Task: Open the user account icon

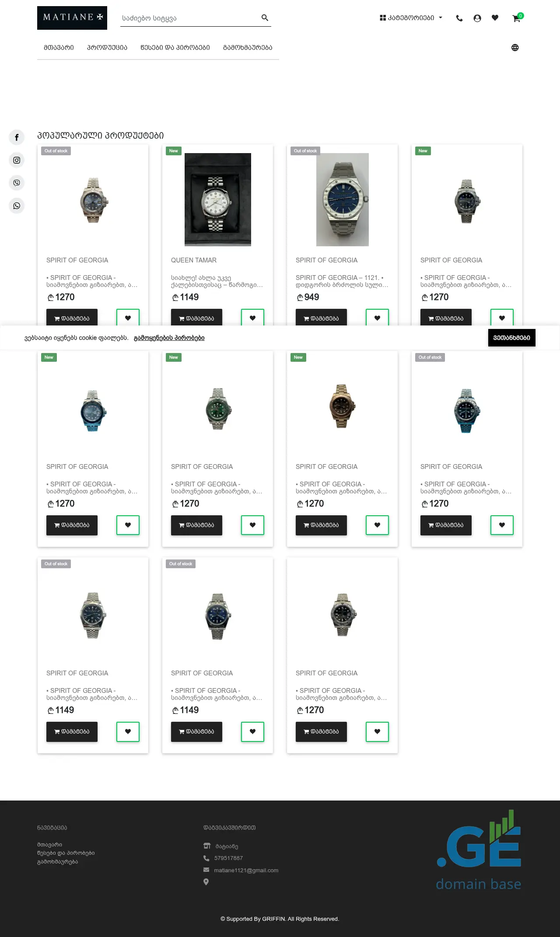Action: [477, 18]
